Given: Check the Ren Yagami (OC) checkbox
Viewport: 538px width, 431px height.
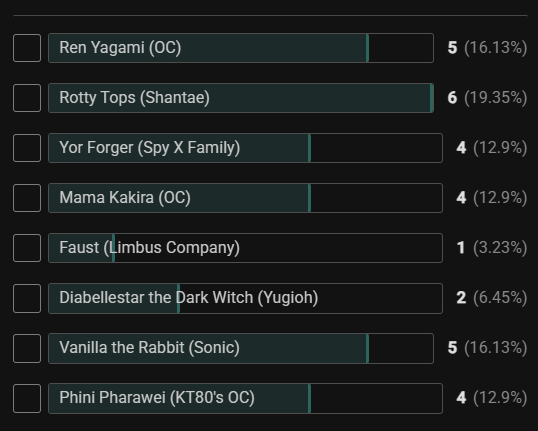Looking at the screenshot, I should tap(27, 48).
